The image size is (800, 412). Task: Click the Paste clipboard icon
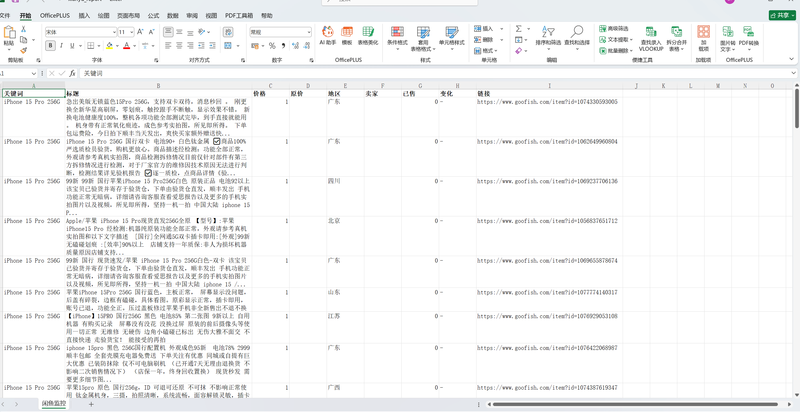pos(9,32)
